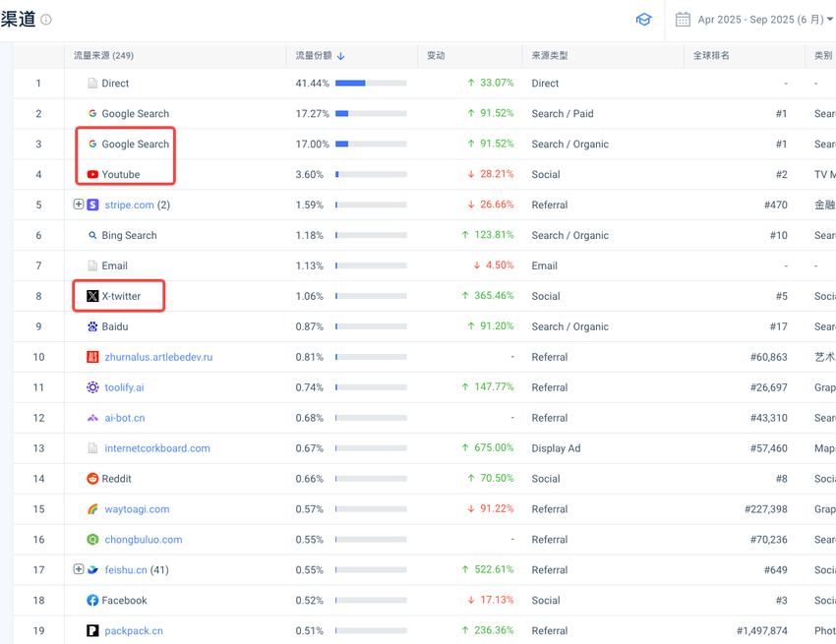This screenshot has width=836, height=644.
Task: Select the Facebook source name
Action: 124,601
